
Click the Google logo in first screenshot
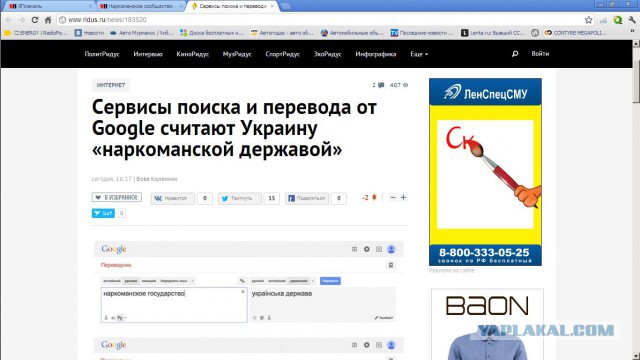(x=114, y=249)
